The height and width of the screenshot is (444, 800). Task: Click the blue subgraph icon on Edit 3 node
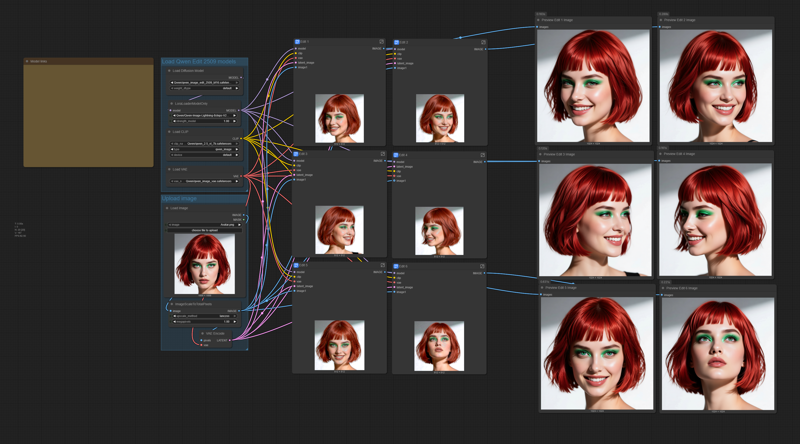(x=298, y=154)
